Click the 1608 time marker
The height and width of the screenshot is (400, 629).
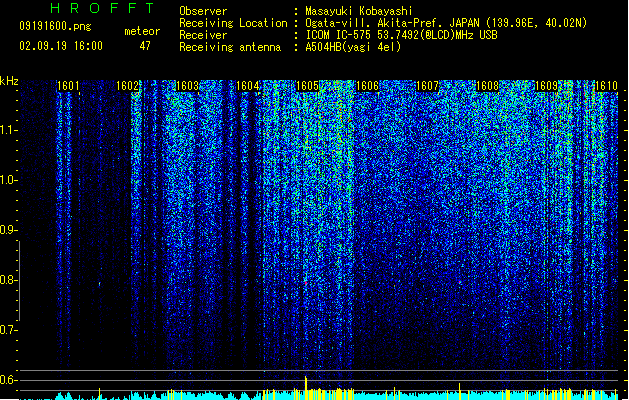tap(487, 86)
